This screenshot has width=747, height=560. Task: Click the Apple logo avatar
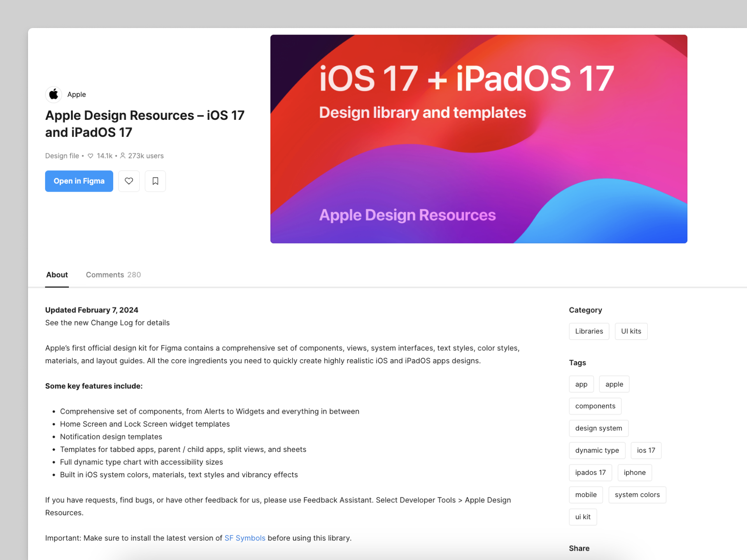click(54, 94)
